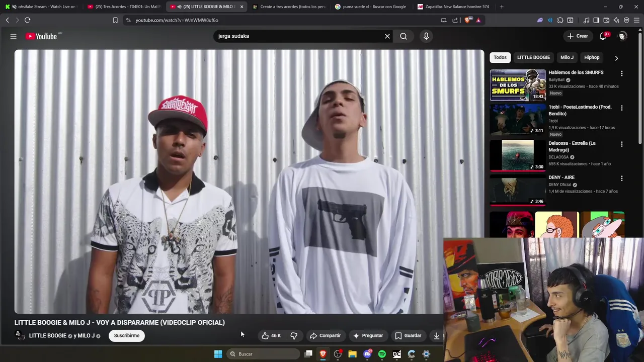
Task: Open options for Delaossa Estrella video
Action: (x=622, y=144)
